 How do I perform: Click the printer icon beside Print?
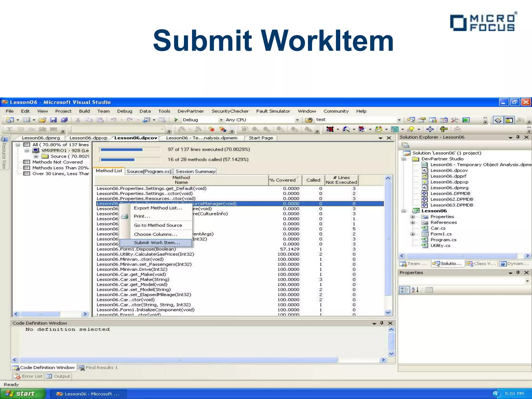pyautogui.click(x=125, y=216)
